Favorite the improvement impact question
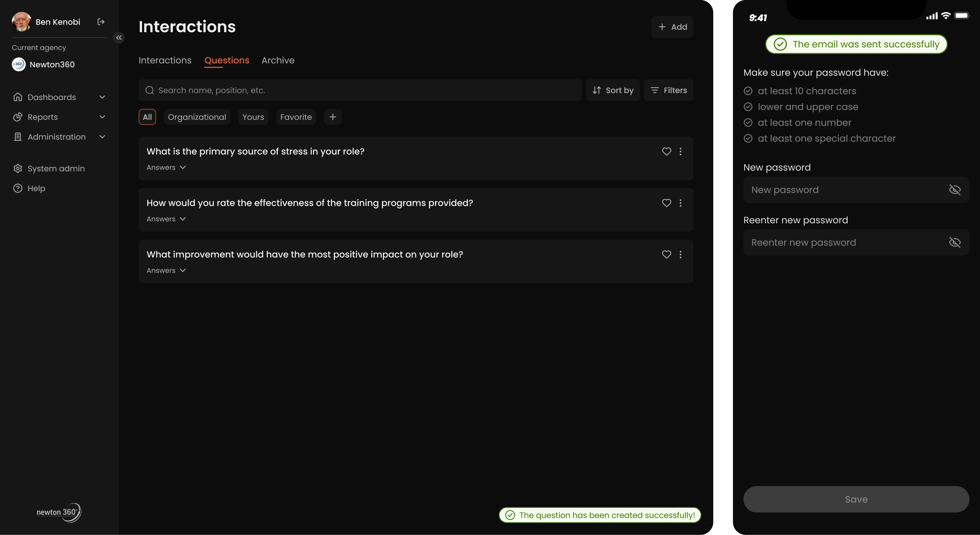The height and width of the screenshot is (535, 980). pyautogui.click(x=666, y=254)
